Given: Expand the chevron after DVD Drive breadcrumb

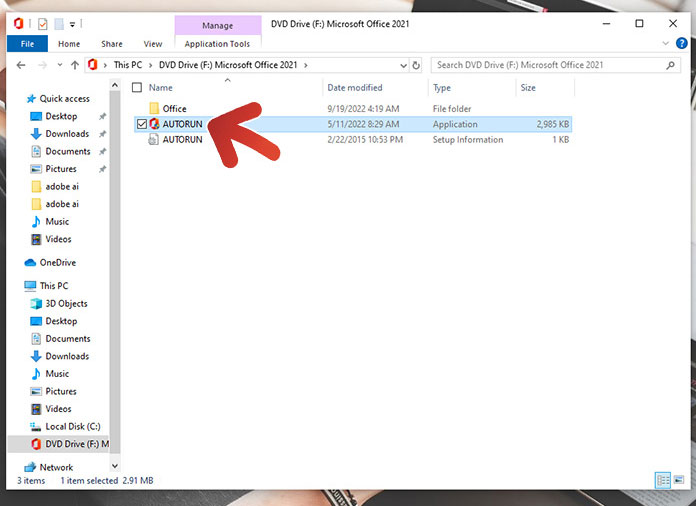Looking at the screenshot, I should [x=305, y=65].
